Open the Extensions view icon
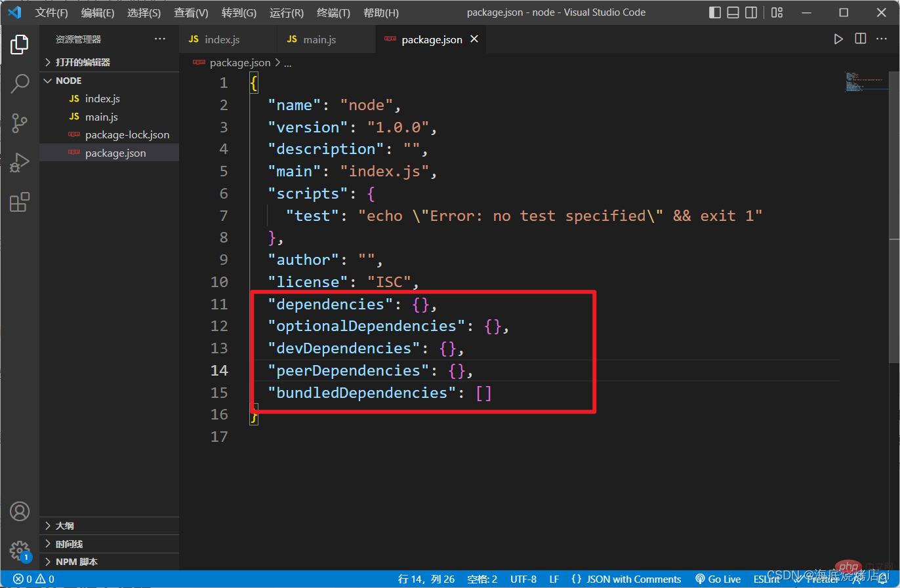This screenshot has width=900, height=588. tap(20, 202)
